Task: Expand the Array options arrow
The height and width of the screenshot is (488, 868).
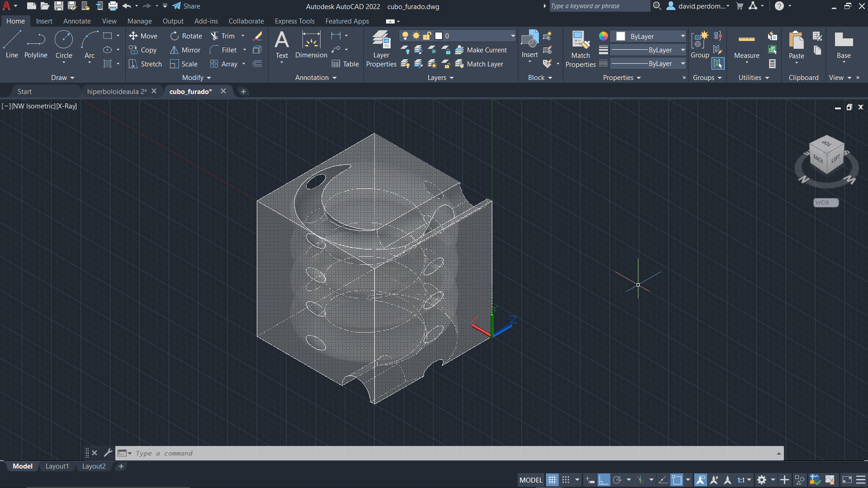Action: click(x=244, y=64)
